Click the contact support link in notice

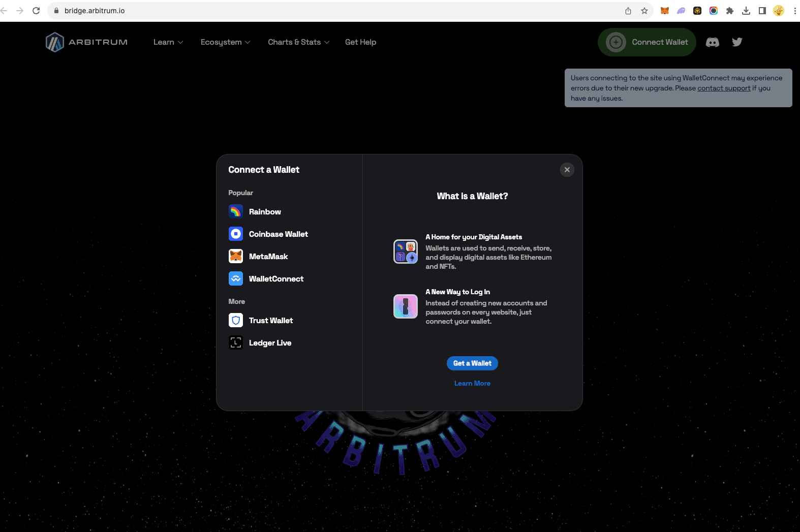(x=724, y=88)
